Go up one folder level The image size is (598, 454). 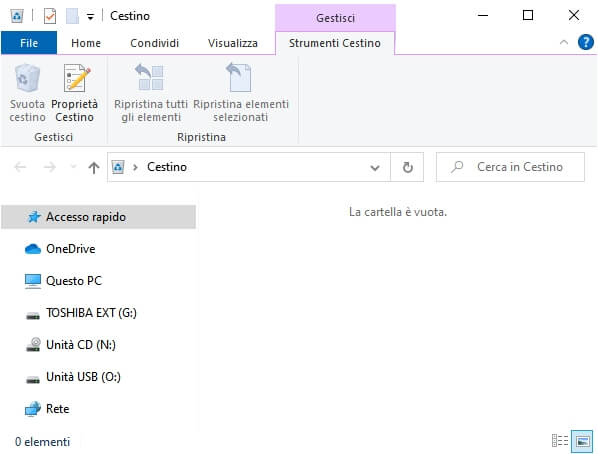94,167
